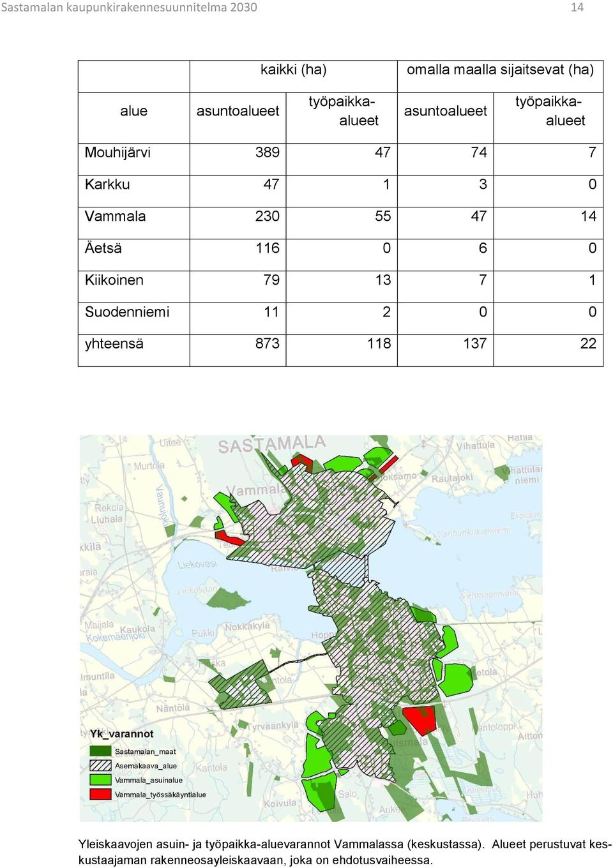Click the 'Tyrväänkylä' label on the map
The width and height of the screenshot is (613, 868).
click(273, 726)
